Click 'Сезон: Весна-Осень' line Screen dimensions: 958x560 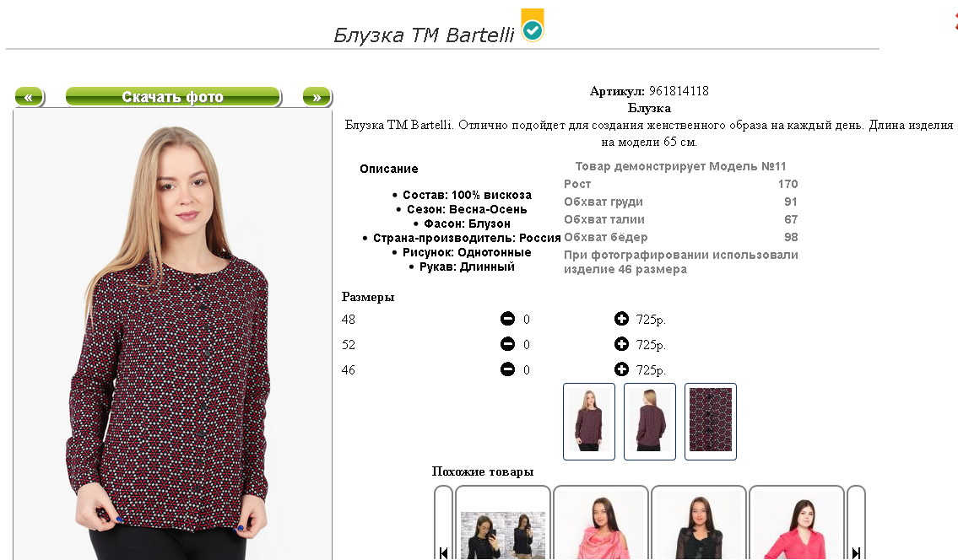(467, 209)
